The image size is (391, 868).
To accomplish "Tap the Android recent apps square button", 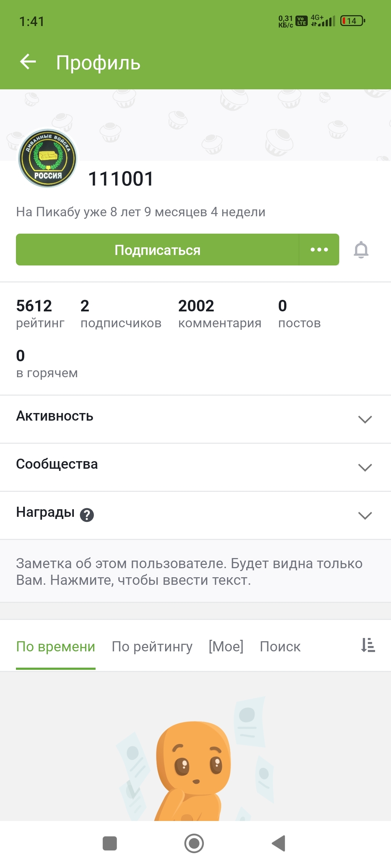I will pyautogui.click(x=110, y=843).
